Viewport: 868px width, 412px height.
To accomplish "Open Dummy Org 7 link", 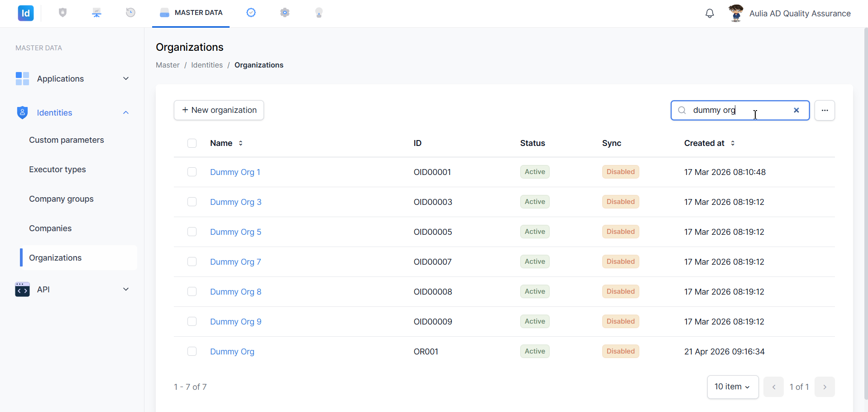I will [235, 262].
